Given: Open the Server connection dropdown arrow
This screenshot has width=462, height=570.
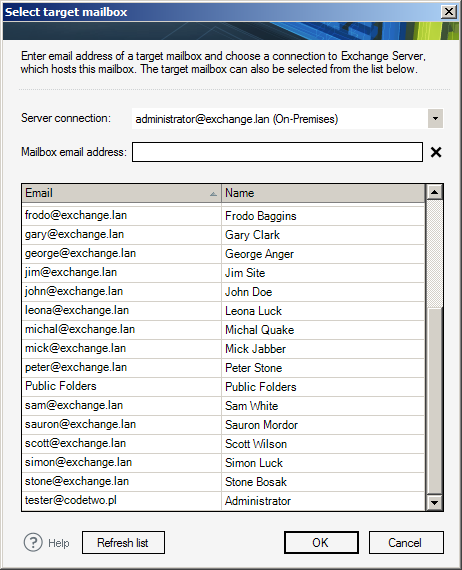Looking at the screenshot, I should pyautogui.click(x=435, y=119).
